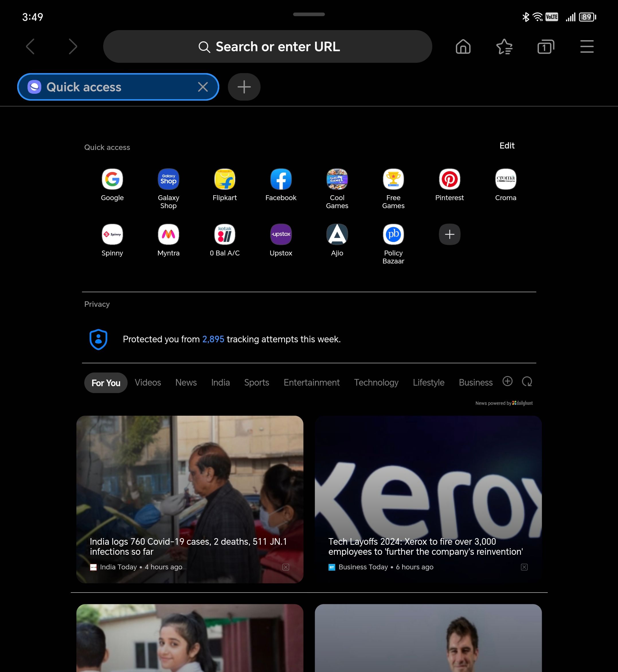Edit the quick access shortcuts

click(507, 146)
